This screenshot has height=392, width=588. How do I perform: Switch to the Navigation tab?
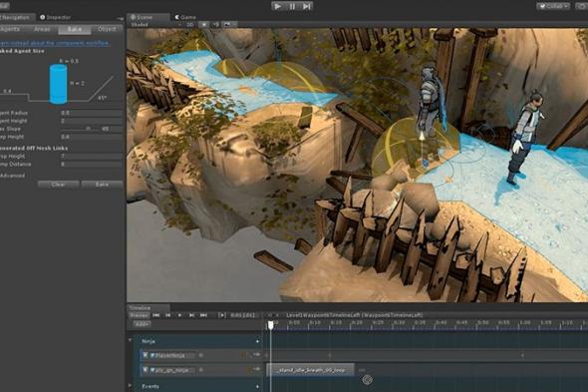click(x=16, y=17)
